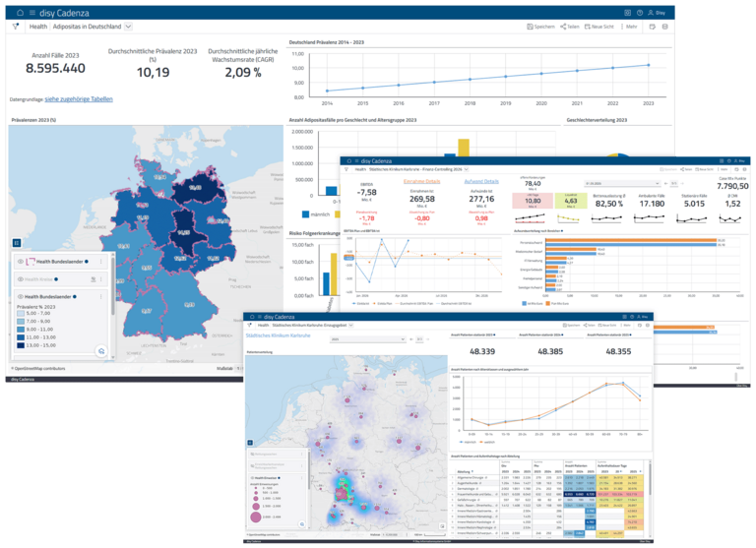Open 'siehe zugehörige Tabellen' link
756x548 pixels.
(x=79, y=99)
